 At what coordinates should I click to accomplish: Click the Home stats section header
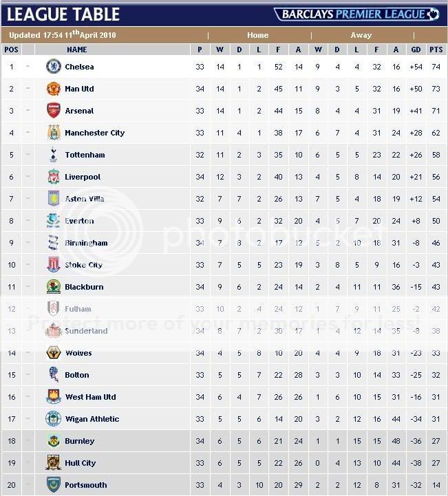coord(258,35)
